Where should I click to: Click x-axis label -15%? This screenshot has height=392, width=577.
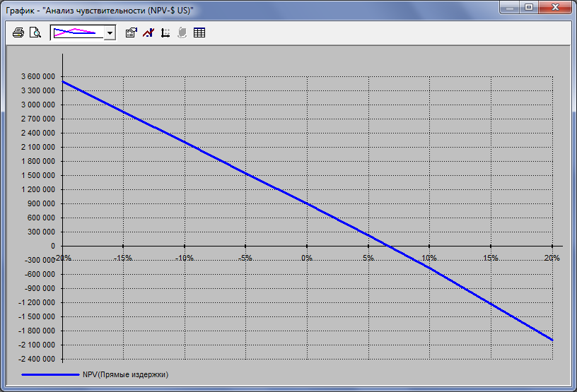tap(123, 258)
